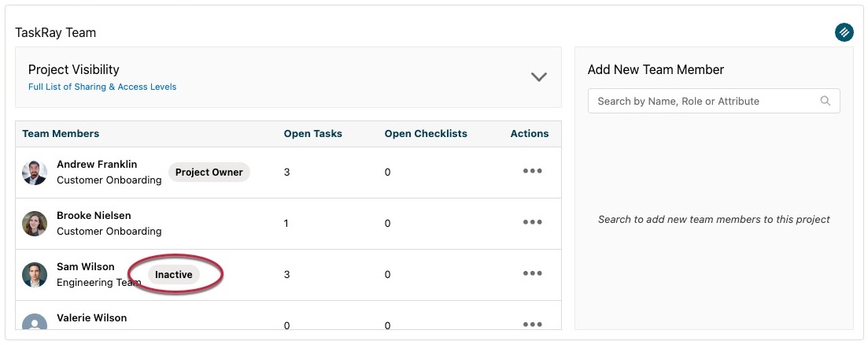Click Customer Onboarding under Andrew Franklin
Image resolution: width=868 pixels, height=345 pixels.
click(109, 180)
